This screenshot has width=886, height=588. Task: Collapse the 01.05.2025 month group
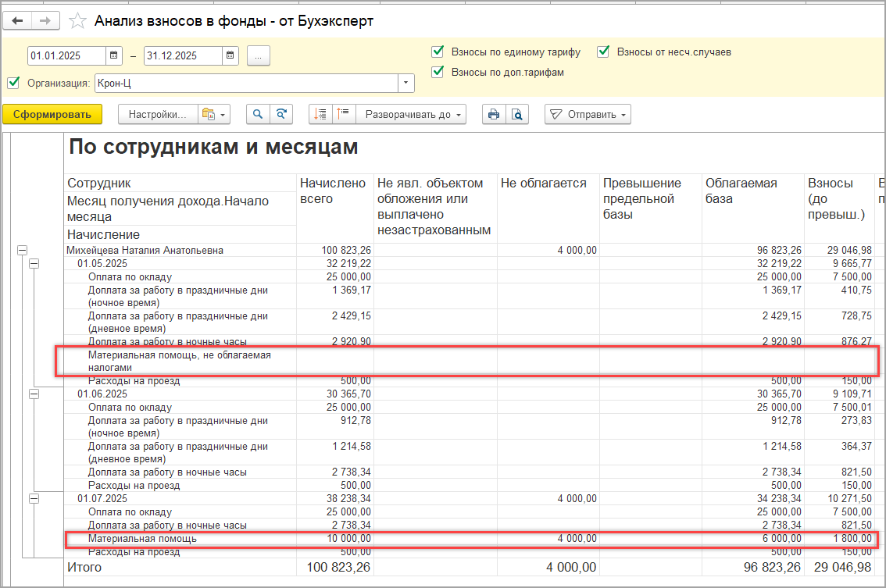34,264
